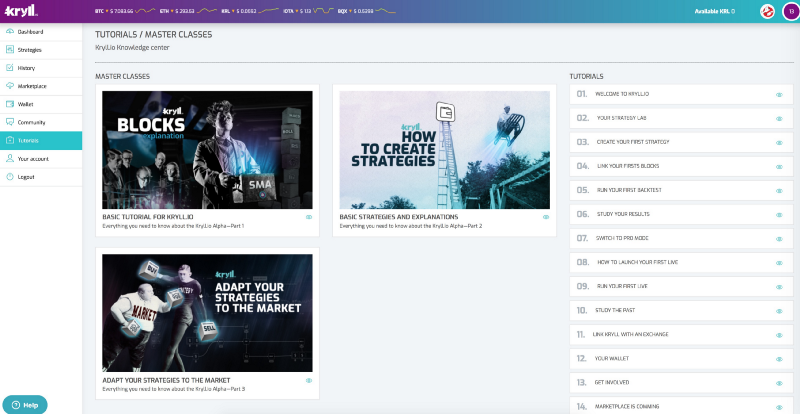Choose Logout in the sidebar
The height and width of the screenshot is (414, 800).
pos(41,177)
